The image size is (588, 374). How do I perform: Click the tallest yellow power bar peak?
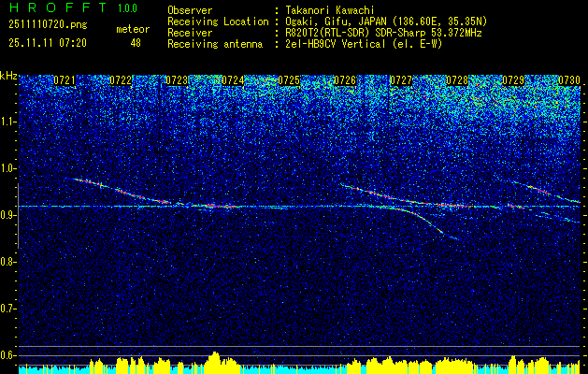(215, 356)
